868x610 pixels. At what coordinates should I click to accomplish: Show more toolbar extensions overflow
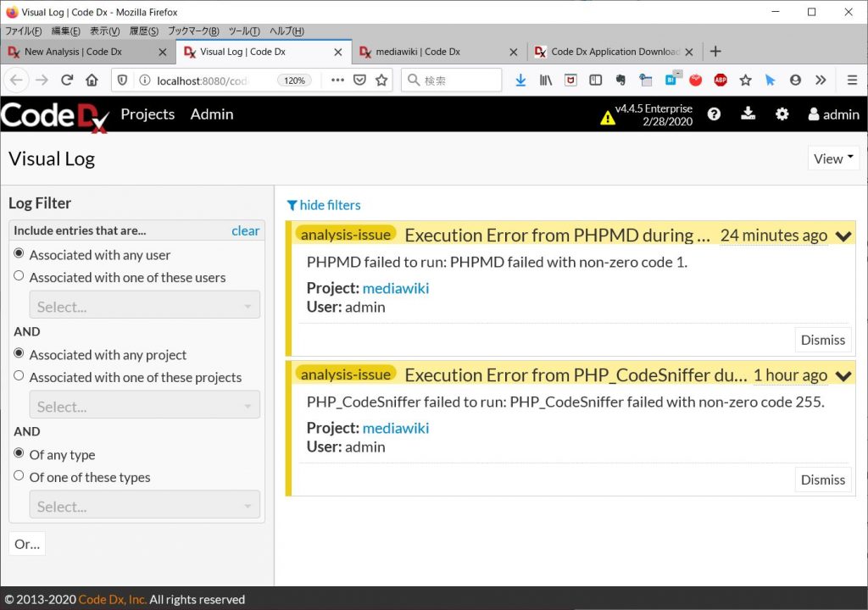[x=821, y=80]
